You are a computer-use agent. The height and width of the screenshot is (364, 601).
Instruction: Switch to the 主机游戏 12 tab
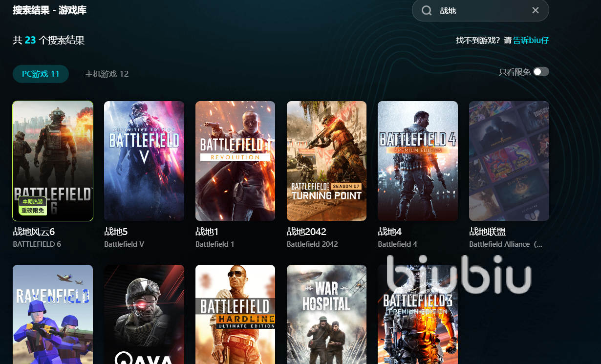107,74
